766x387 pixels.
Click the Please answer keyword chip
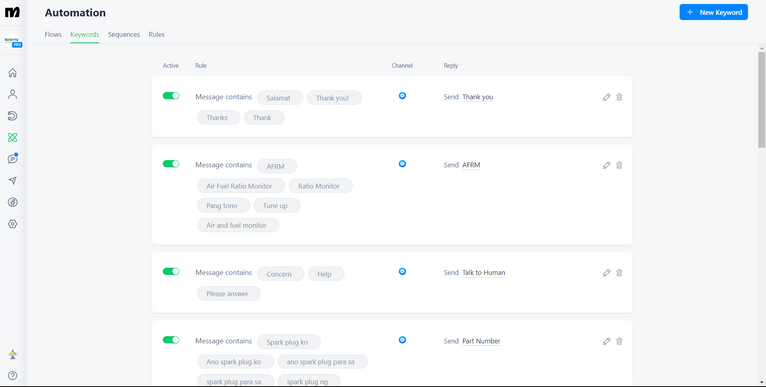pos(229,293)
